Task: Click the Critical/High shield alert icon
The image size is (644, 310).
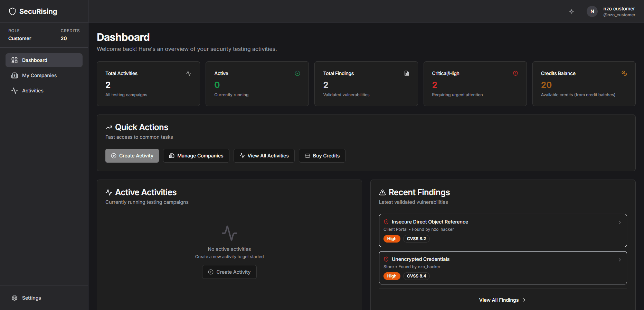Action: 515,73
